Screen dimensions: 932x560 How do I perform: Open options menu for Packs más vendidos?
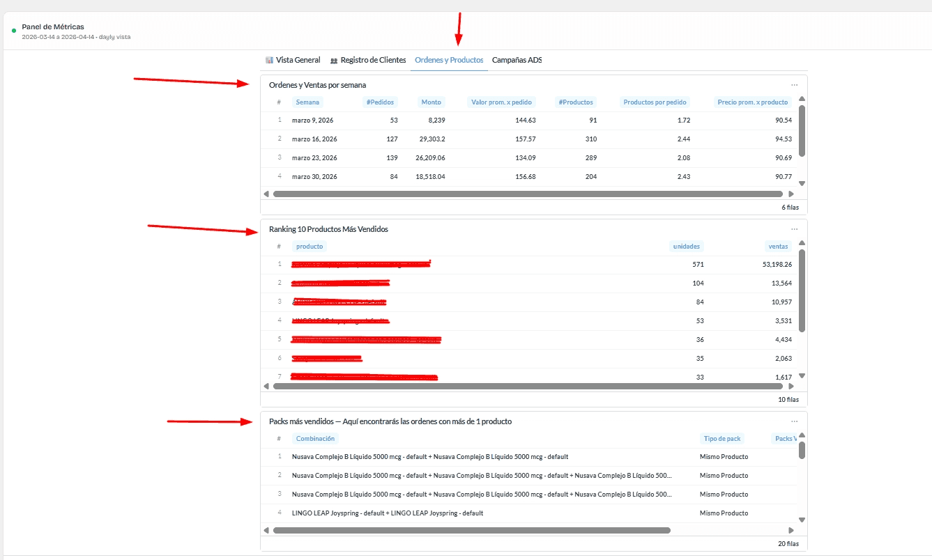(794, 421)
